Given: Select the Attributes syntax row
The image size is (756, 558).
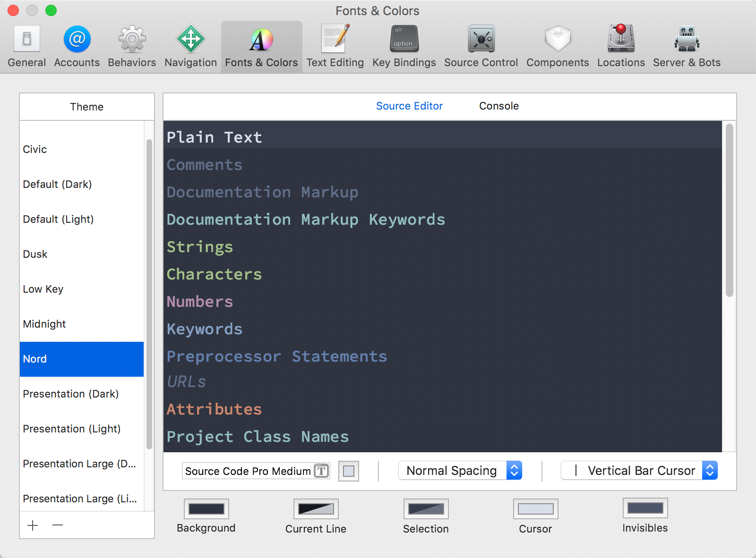Looking at the screenshot, I should pos(443,409).
